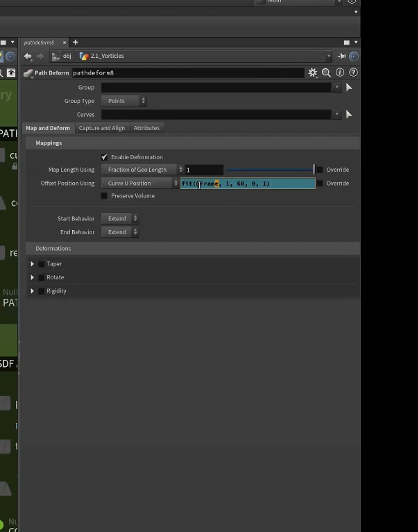Open Offset Position Using Curve U Position dropdown
Viewport: 418px width, 532px height.
(140, 183)
